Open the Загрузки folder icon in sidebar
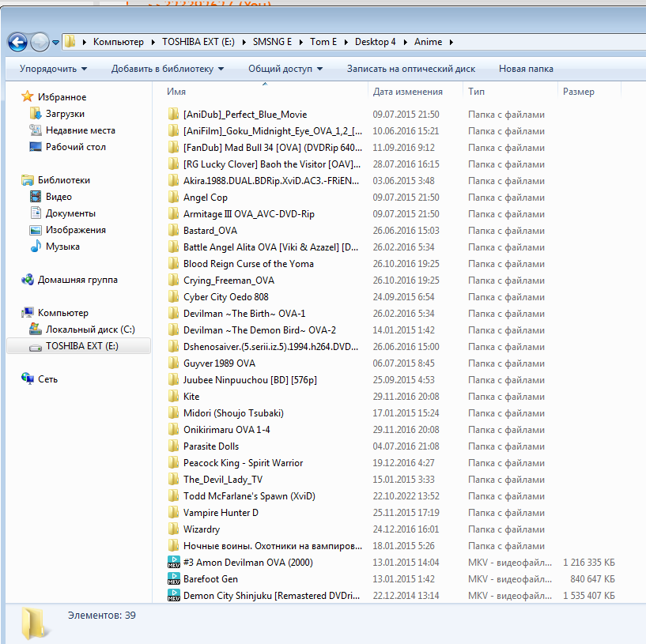 (36, 113)
